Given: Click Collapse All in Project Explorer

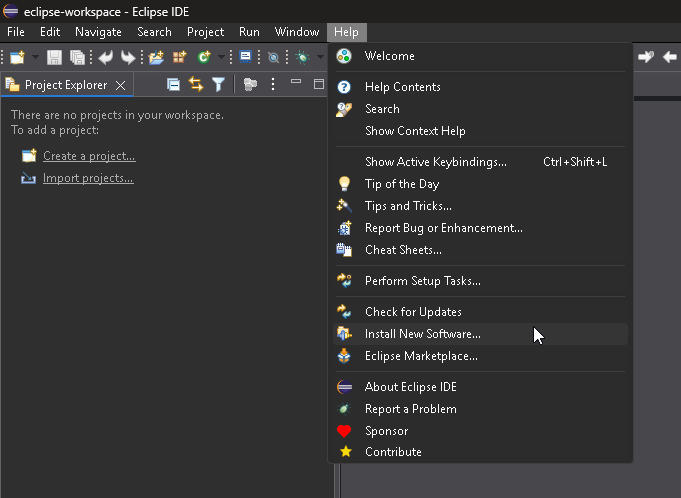Looking at the screenshot, I should point(173,84).
